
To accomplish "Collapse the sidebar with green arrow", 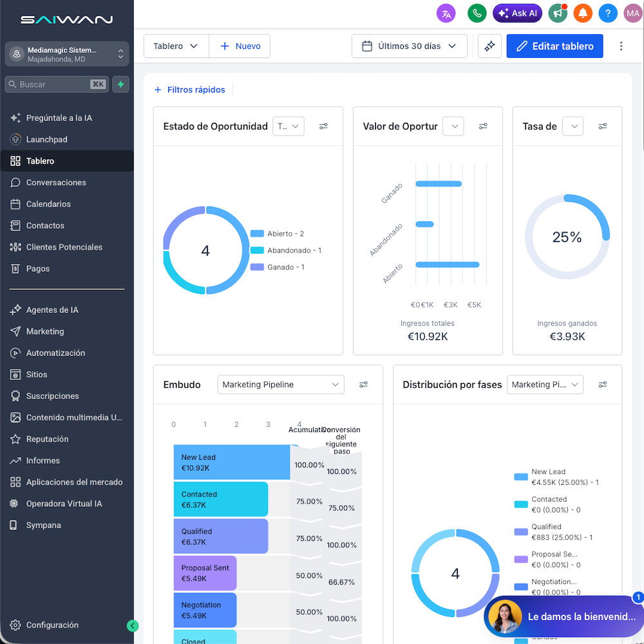I will (x=132, y=625).
